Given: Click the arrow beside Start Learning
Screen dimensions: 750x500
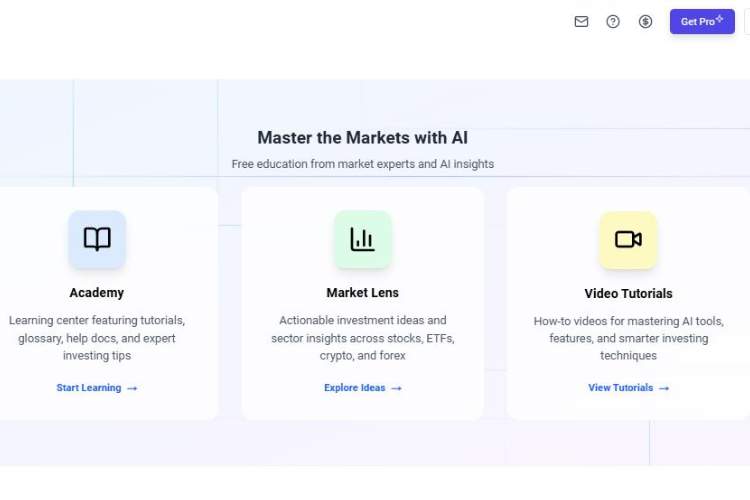Looking at the screenshot, I should (132, 388).
